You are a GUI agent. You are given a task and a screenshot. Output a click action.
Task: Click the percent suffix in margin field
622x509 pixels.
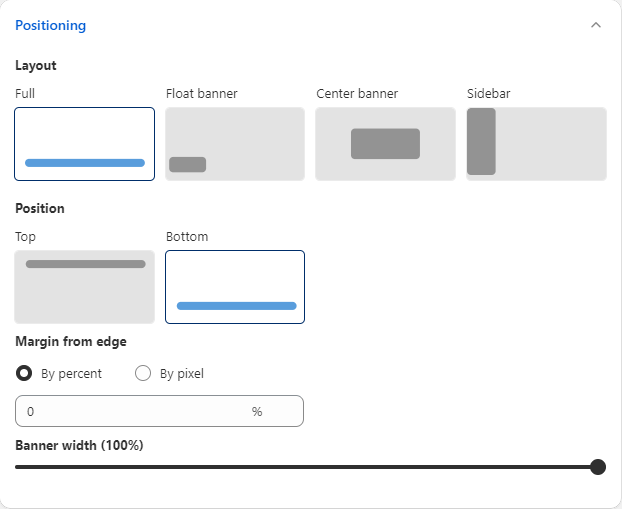(x=257, y=411)
